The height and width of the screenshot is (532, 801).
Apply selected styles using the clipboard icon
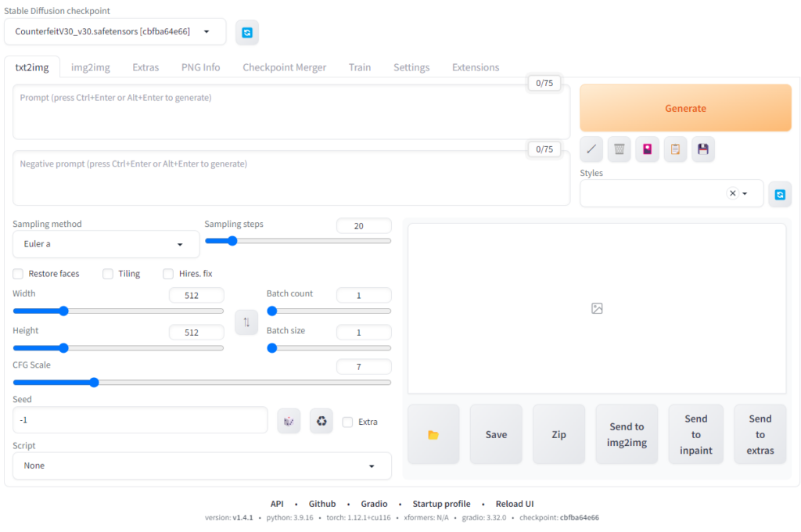(x=675, y=149)
